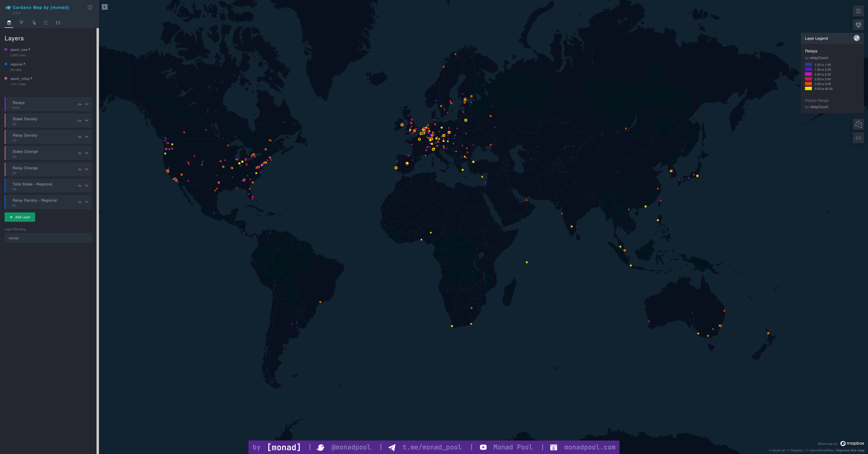Open the custom JSON config tab icon
This screenshot has height=454, width=868.
(x=58, y=23)
